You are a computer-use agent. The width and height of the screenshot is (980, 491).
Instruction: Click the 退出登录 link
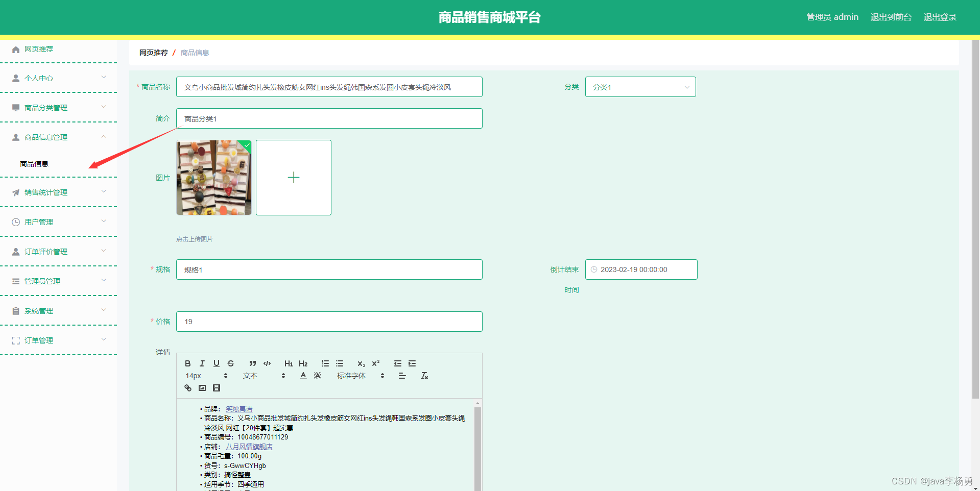pos(940,17)
